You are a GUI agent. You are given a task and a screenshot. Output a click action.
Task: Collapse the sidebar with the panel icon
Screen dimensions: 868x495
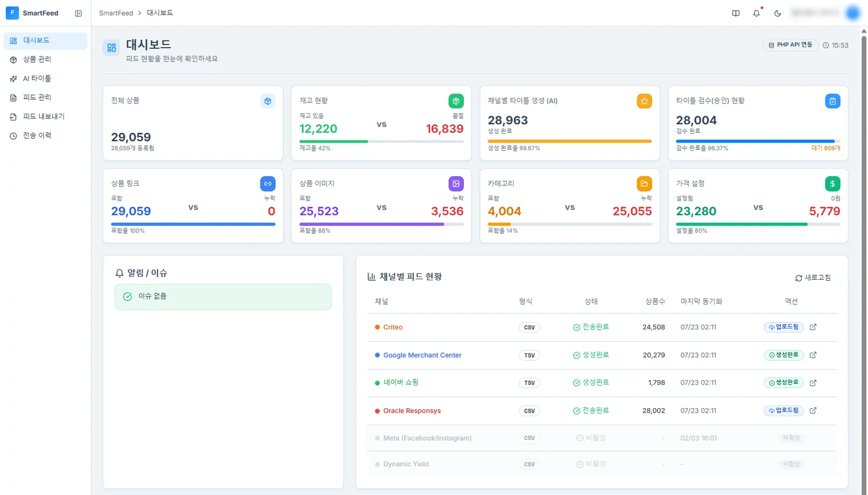(x=78, y=13)
